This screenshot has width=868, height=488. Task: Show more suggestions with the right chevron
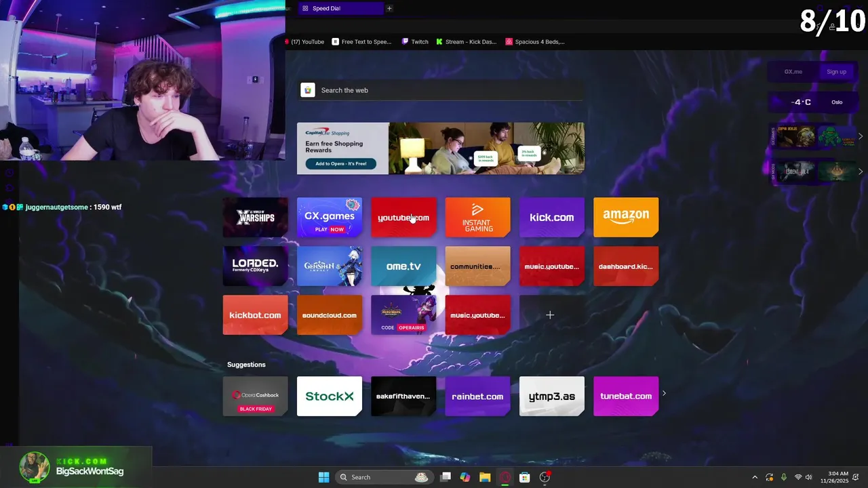point(664,393)
